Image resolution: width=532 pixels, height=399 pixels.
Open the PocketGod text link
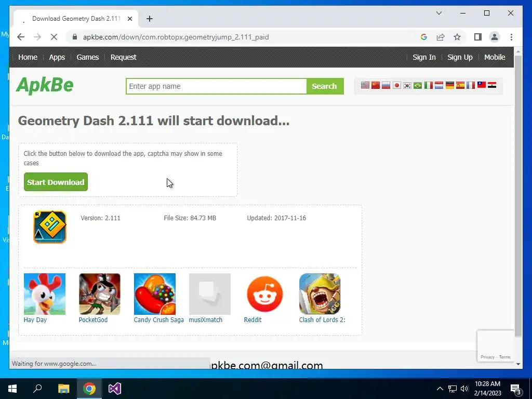tap(93, 320)
